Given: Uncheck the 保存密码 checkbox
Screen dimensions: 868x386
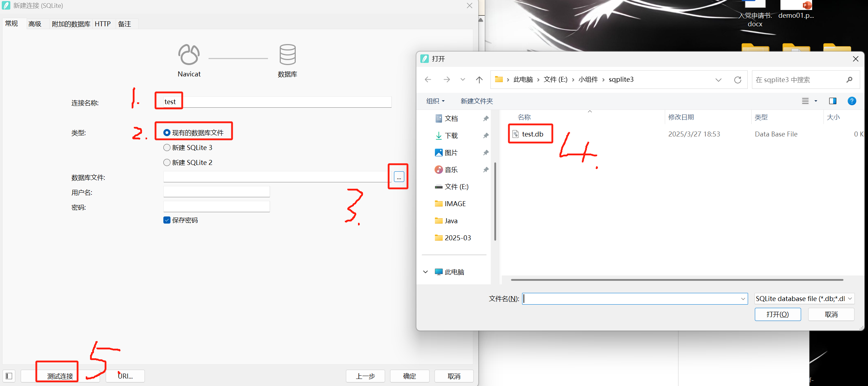Looking at the screenshot, I should [167, 220].
